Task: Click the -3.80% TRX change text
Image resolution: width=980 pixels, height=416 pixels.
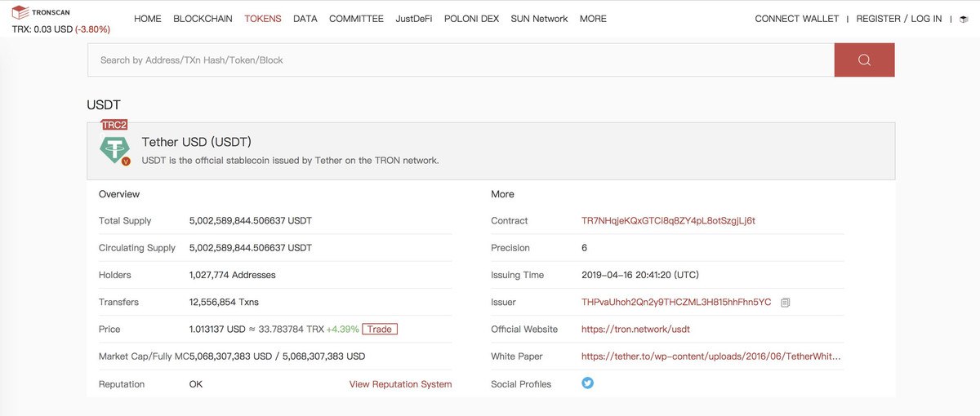Action: point(92,29)
